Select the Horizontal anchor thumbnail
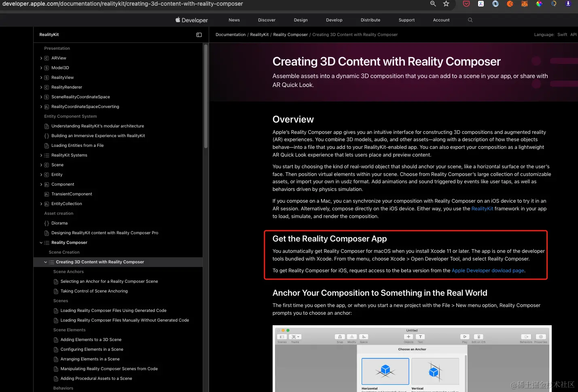This screenshot has width=578, height=392. pos(385,371)
